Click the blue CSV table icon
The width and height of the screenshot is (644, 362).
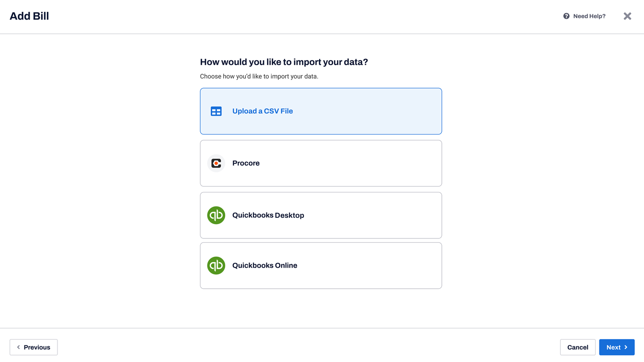pos(216,111)
